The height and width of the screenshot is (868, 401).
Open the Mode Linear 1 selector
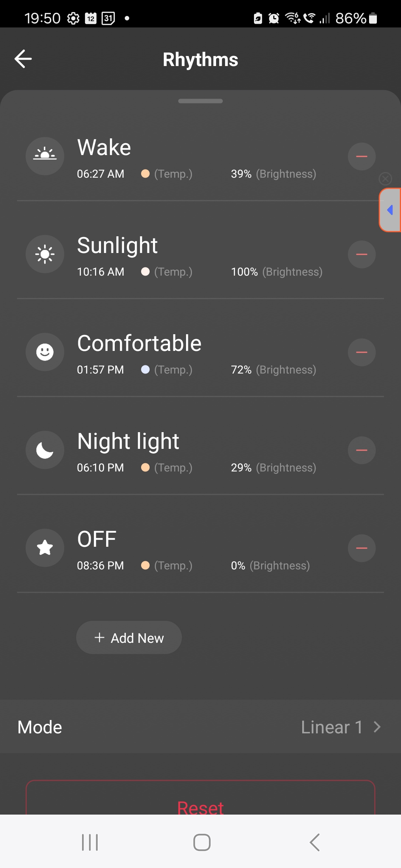[340, 727]
